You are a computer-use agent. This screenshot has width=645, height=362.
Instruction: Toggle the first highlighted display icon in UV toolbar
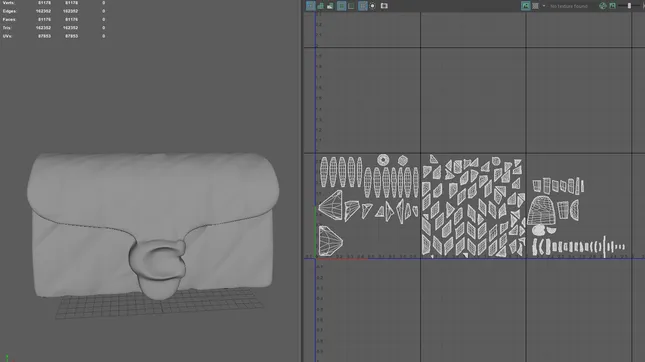coord(311,6)
